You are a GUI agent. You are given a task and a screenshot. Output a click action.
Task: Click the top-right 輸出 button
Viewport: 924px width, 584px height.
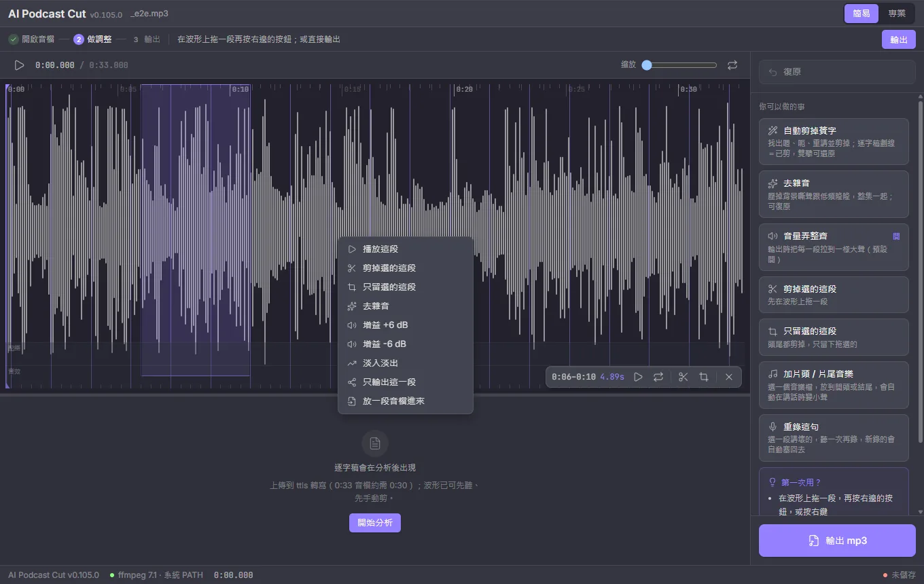[898, 39]
